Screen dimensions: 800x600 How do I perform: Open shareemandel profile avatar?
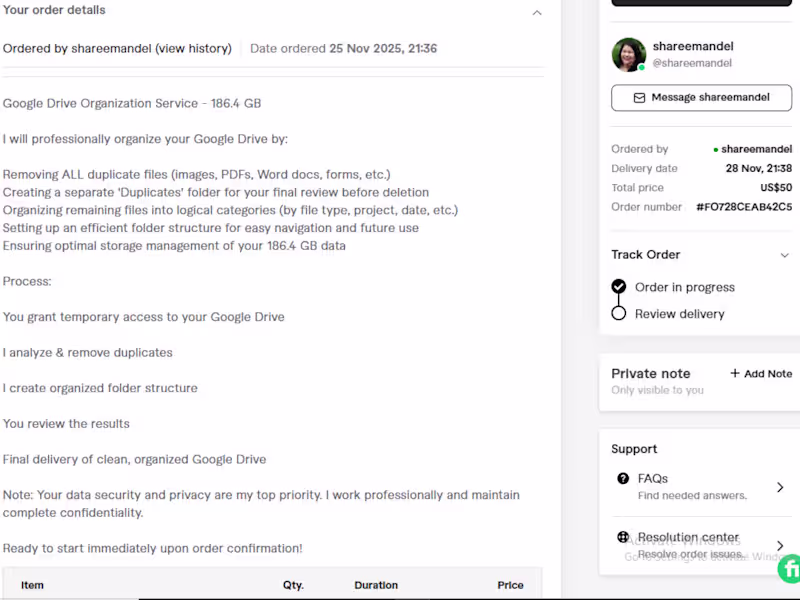tap(629, 55)
